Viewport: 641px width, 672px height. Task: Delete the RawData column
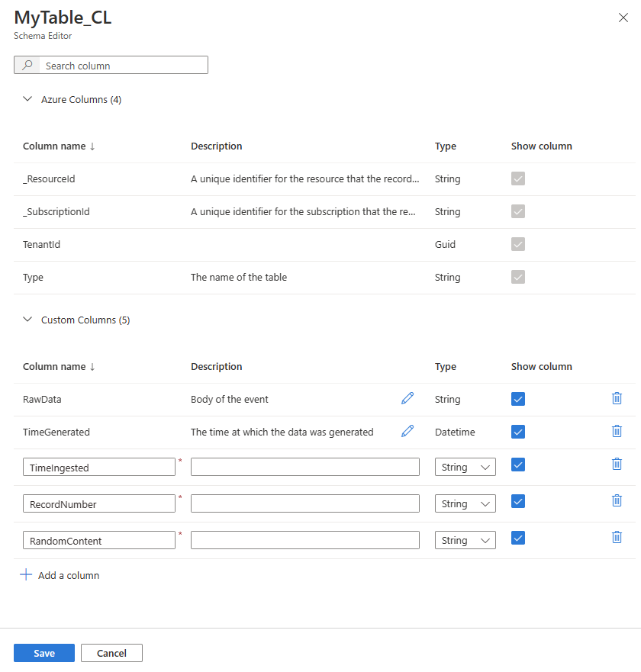coord(617,398)
